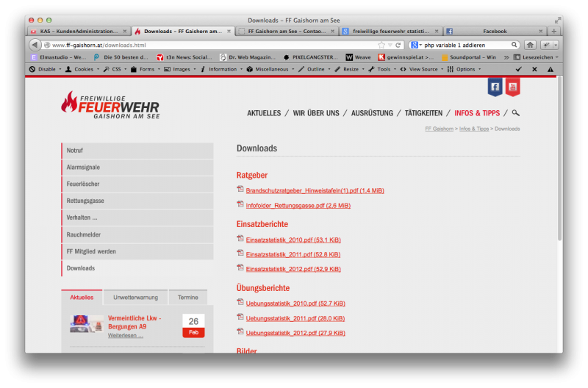
Task: Select Notruf in the sidebar menu
Action: pyautogui.click(x=137, y=151)
